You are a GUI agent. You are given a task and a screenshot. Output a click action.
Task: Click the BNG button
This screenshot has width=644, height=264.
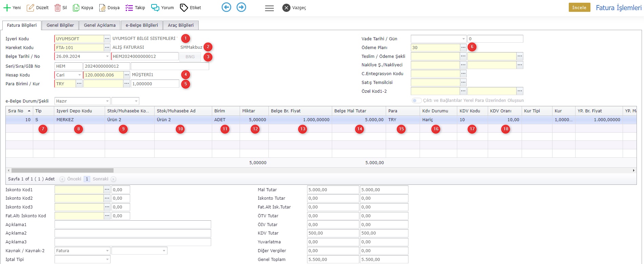point(190,57)
